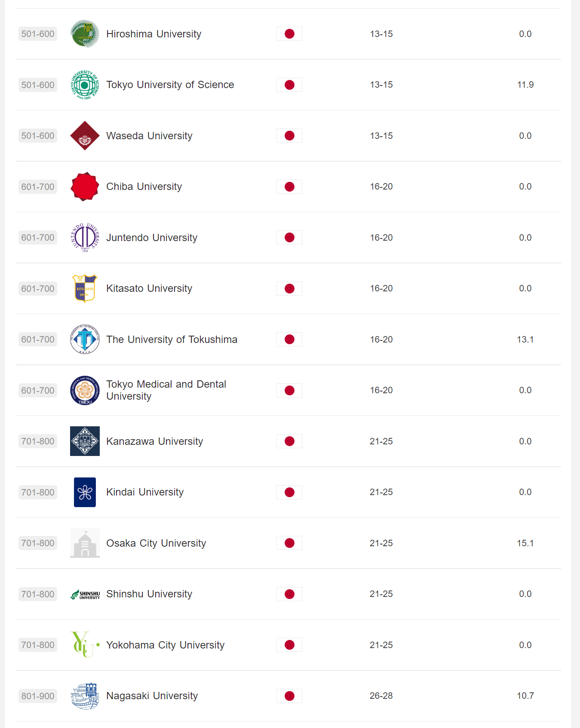Click the Waseda University diamond logo
Screen dimensions: 580x728
(x=85, y=136)
